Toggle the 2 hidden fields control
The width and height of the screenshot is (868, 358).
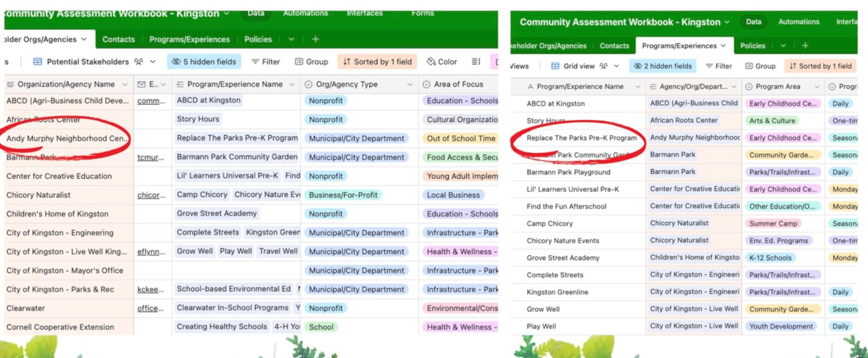[x=662, y=66]
